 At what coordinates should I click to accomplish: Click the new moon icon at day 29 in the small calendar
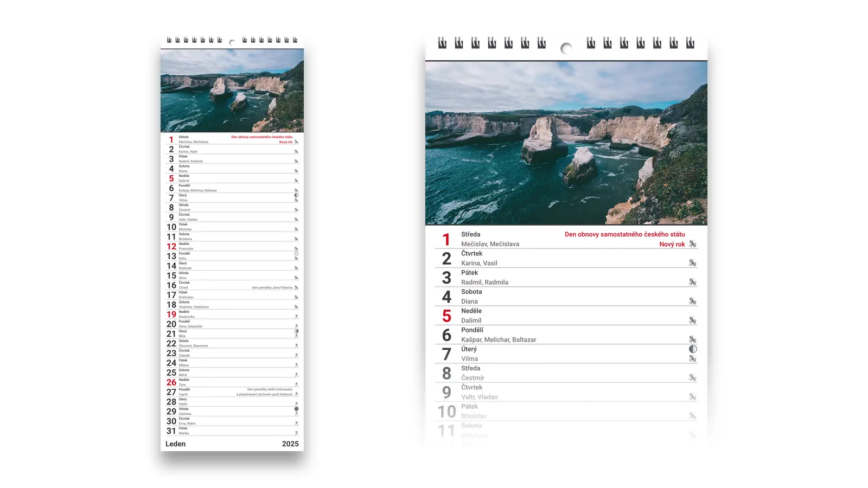[x=296, y=409]
